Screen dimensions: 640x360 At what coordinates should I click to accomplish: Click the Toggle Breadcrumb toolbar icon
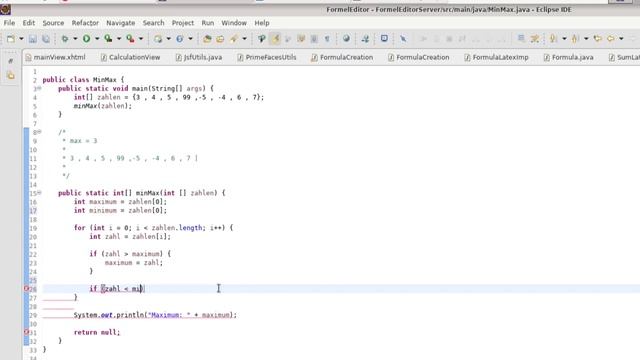(262, 39)
